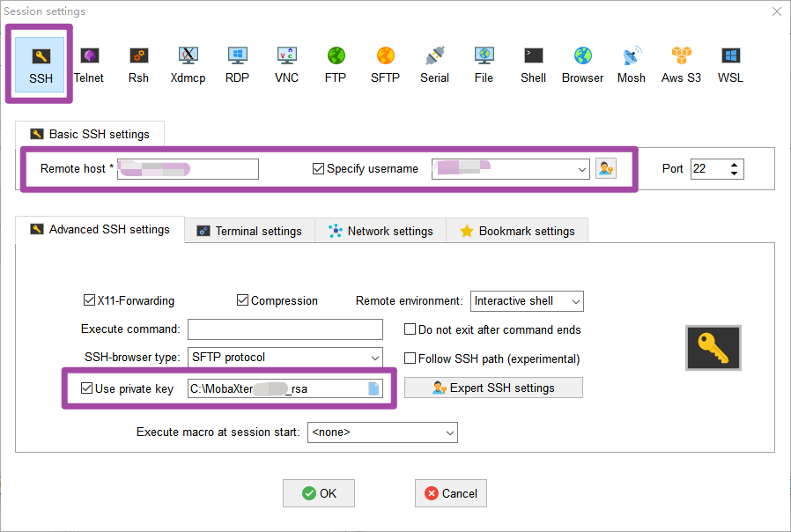This screenshot has width=791, height=532.
Task: Toggle the Compression checkbox
Action: (243, 300)
